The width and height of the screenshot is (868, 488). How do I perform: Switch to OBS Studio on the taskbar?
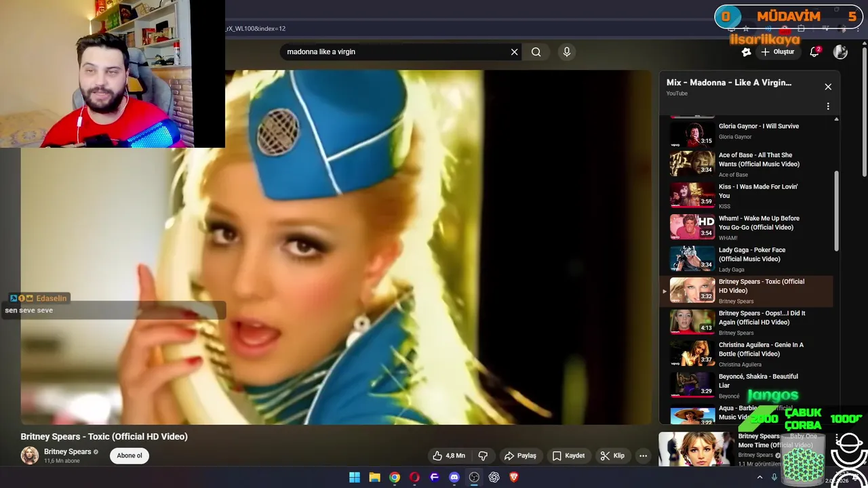(474, 477)
